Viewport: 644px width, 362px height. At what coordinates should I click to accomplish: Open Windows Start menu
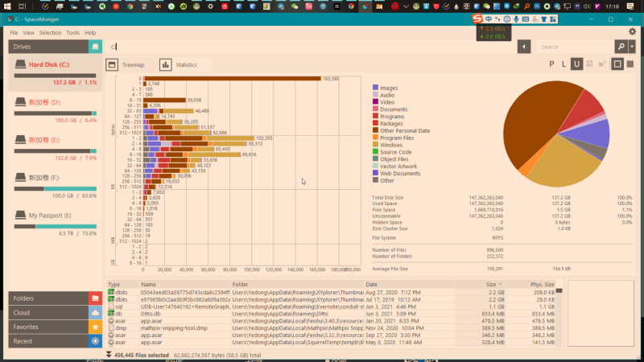click(7, 6)
